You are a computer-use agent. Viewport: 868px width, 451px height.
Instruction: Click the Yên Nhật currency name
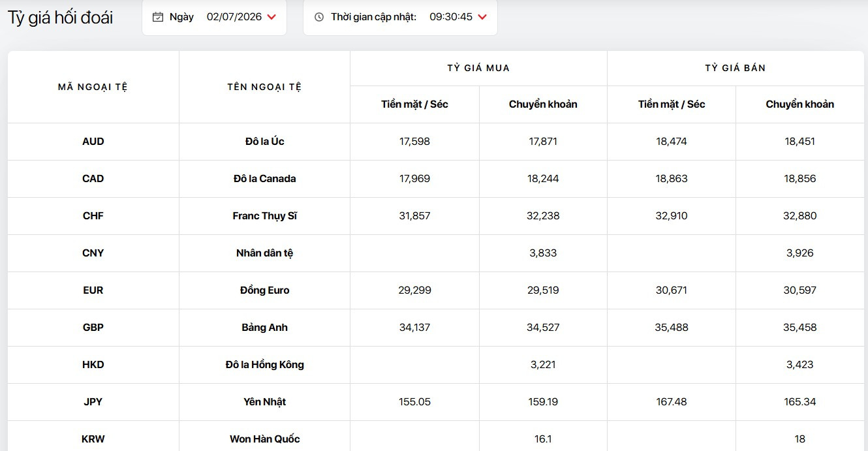(264, 402)
